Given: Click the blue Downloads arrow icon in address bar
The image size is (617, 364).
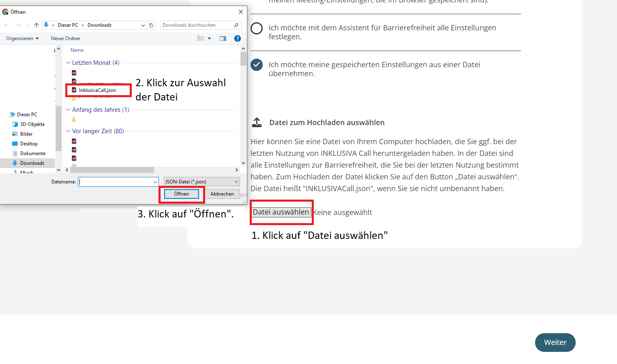Looking at the screenshot, I should click(x=46, y=25).
